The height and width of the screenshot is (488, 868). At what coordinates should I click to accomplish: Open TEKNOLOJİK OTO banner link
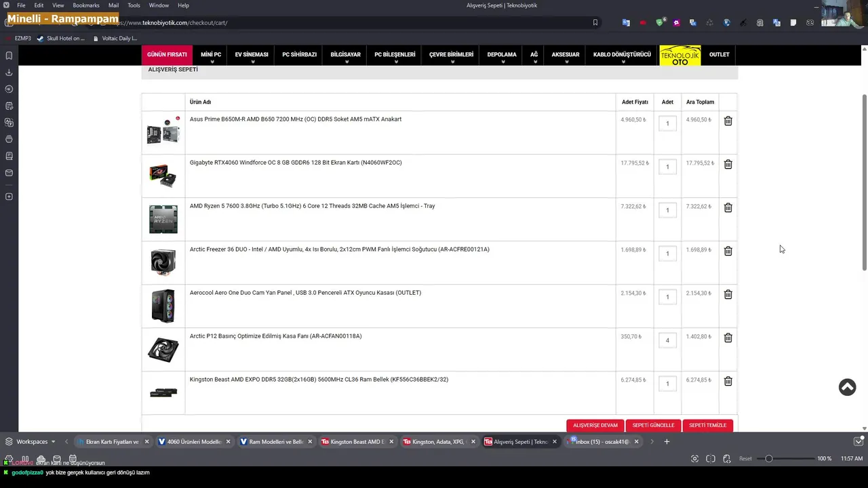(x=680, y=55)
